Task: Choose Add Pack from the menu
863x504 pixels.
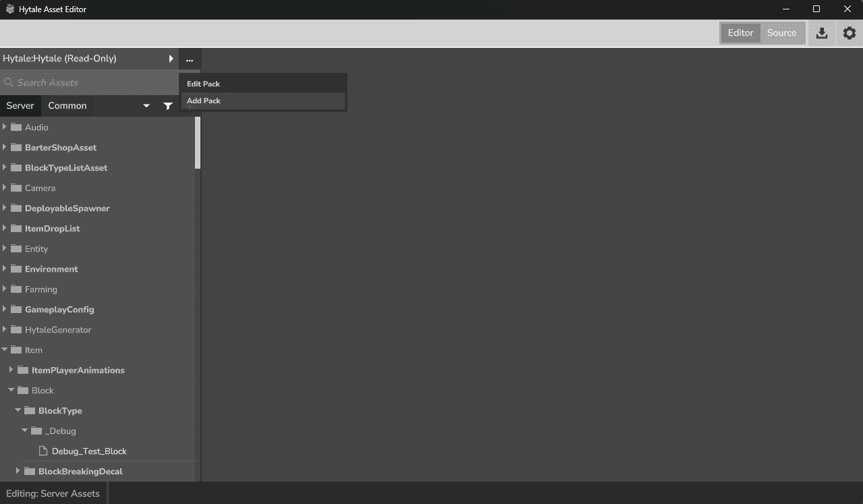Action: pyautogui.click(x=204, y=101)
